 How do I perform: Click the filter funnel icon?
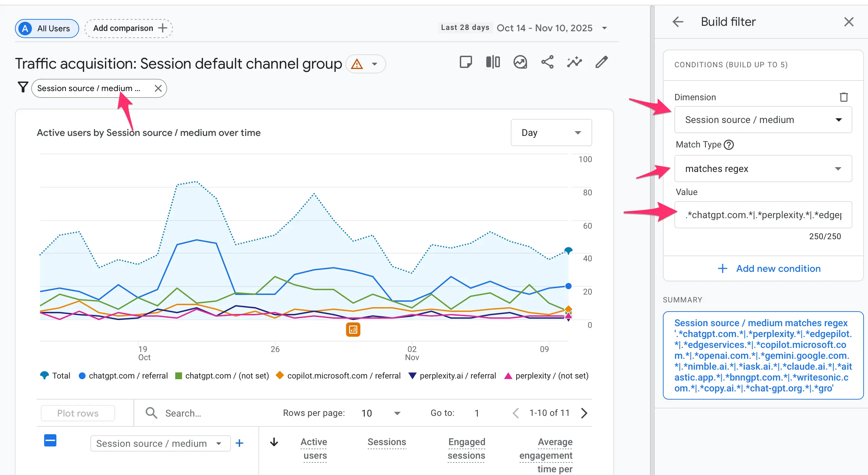(x=22, y=87)
